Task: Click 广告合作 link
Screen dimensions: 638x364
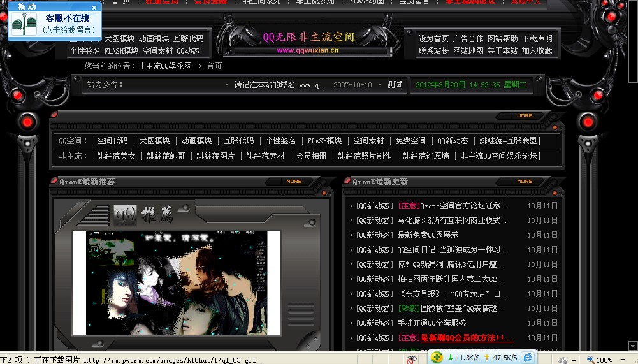Action: 468,38
